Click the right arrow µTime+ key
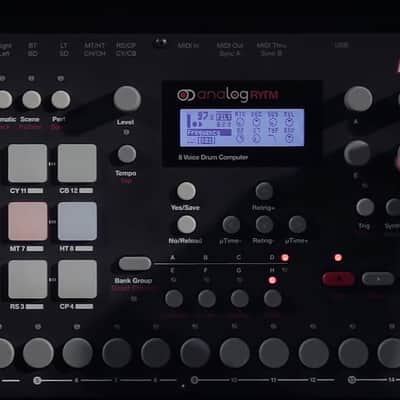Viewport: 400px width, 400px height. (297, 224)
